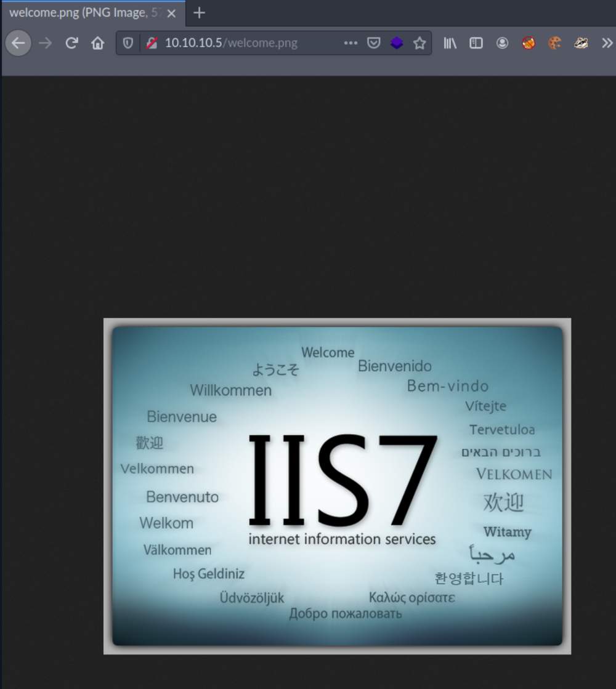Save page to Pocket
This screenshot has width=616, height=689.
pos(374,43)
